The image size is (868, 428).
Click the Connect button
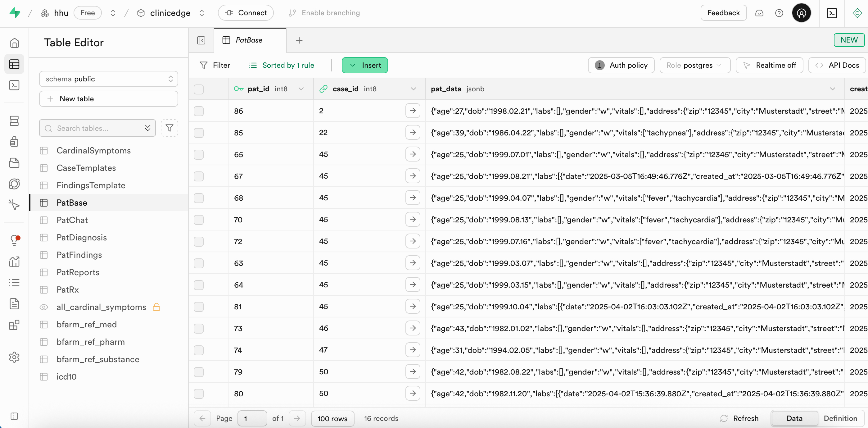(x=246, y=13)
